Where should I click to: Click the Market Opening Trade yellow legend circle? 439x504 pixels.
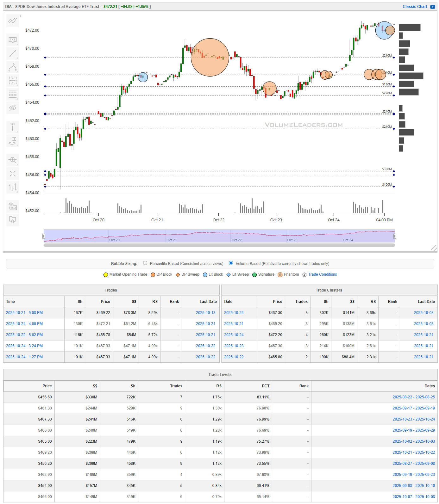[106, 275]
